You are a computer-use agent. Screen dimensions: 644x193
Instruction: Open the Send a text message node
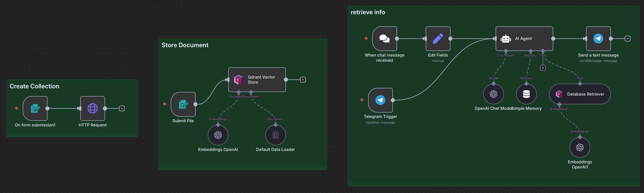[x=598, y=39]
